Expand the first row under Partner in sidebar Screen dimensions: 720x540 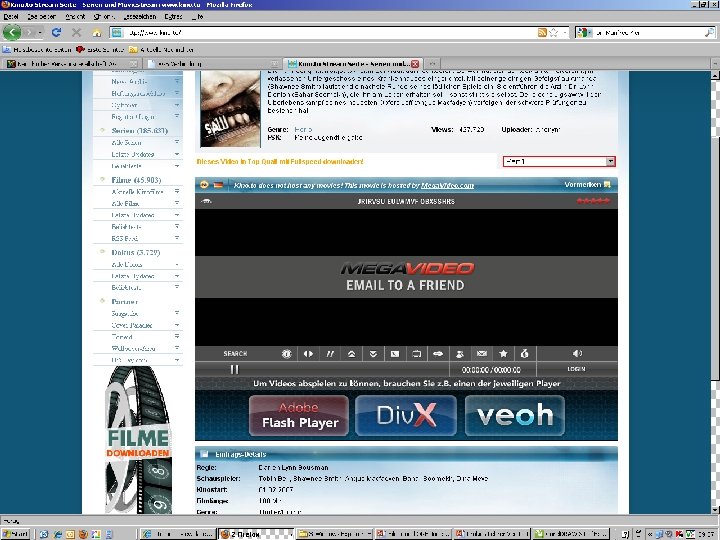pos(177,313)
